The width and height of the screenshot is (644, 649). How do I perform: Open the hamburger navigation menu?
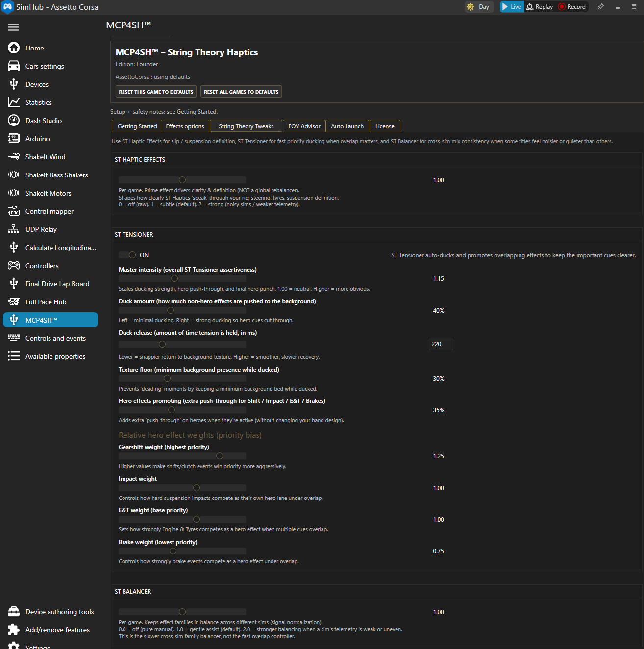[13, 27]
